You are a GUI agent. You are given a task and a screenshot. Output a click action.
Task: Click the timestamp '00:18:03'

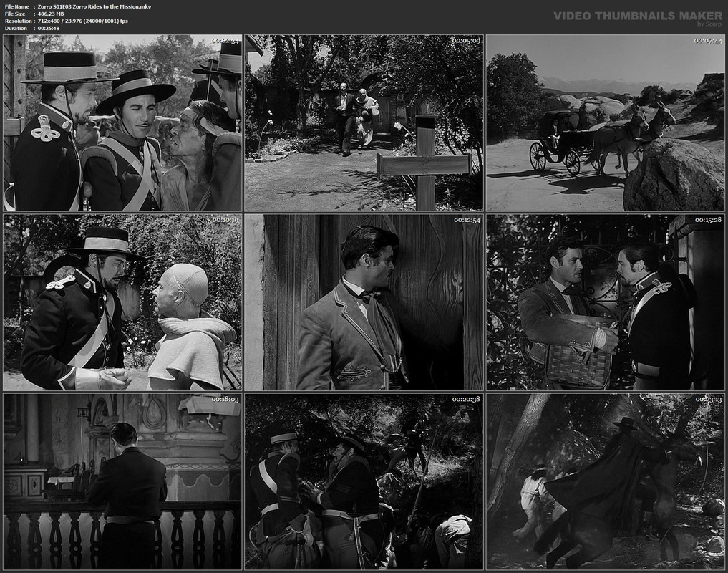(225, 399)
